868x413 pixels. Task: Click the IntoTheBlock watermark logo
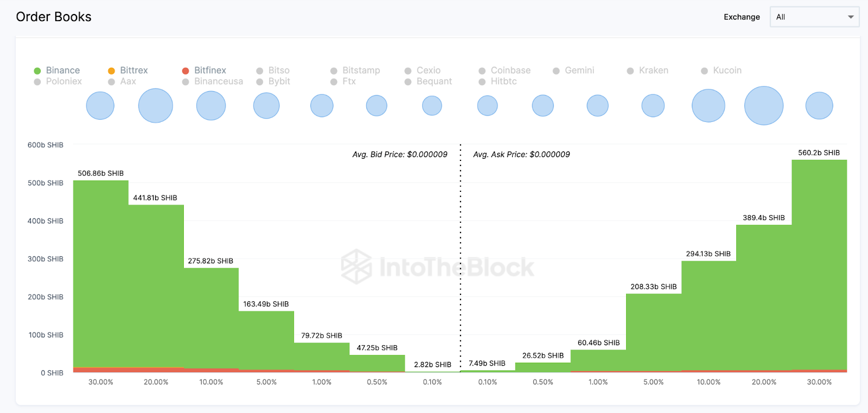click(356, 267)
